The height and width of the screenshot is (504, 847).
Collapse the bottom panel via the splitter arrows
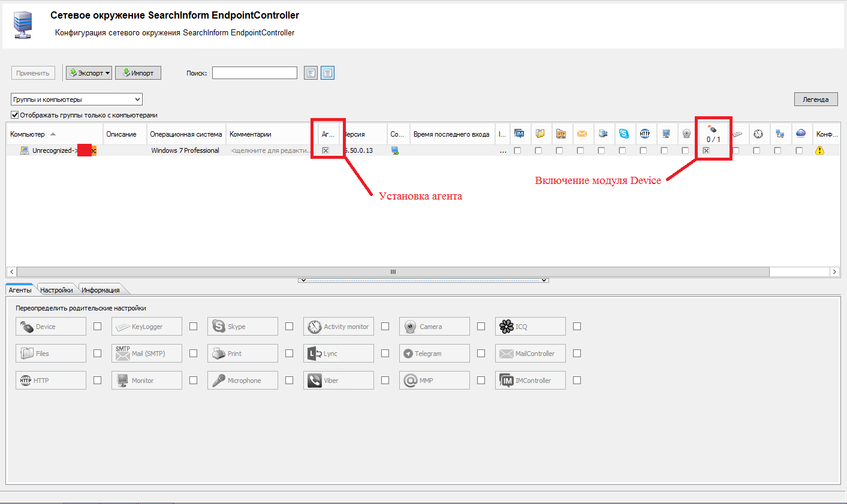(x=423, y=280)
